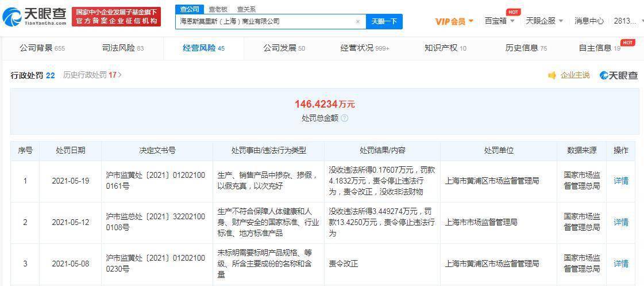Open the 百宝箱 dropdown menu
The width and height of the screenshot is (644, 286).
[x=499, y=21]
